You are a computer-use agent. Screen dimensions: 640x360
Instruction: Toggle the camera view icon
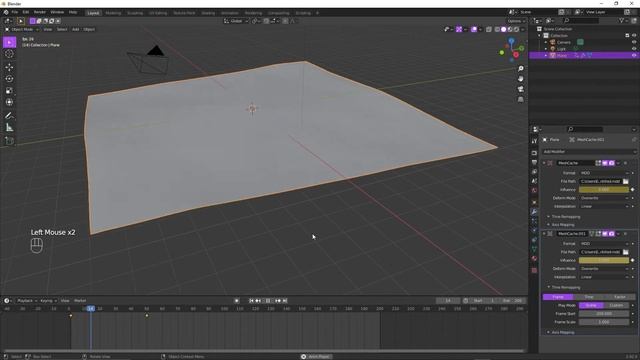pos(520,89)
